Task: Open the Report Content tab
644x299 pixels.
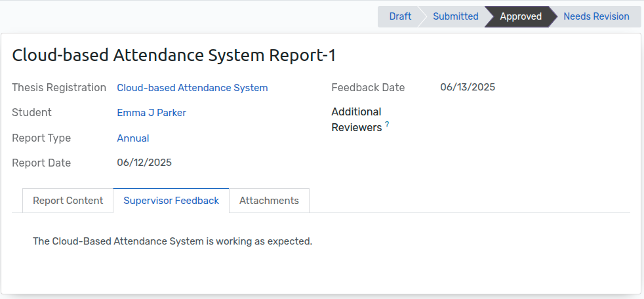Action: [x=68, y=201]
